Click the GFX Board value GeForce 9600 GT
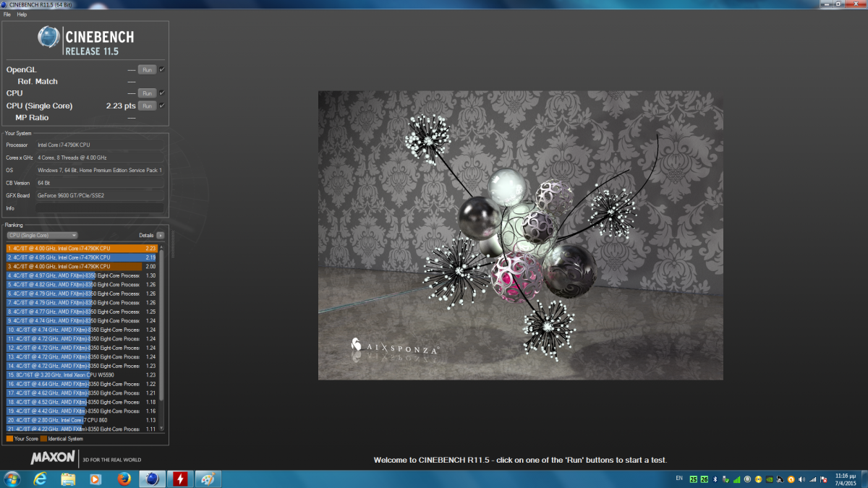 click(100, 195)
